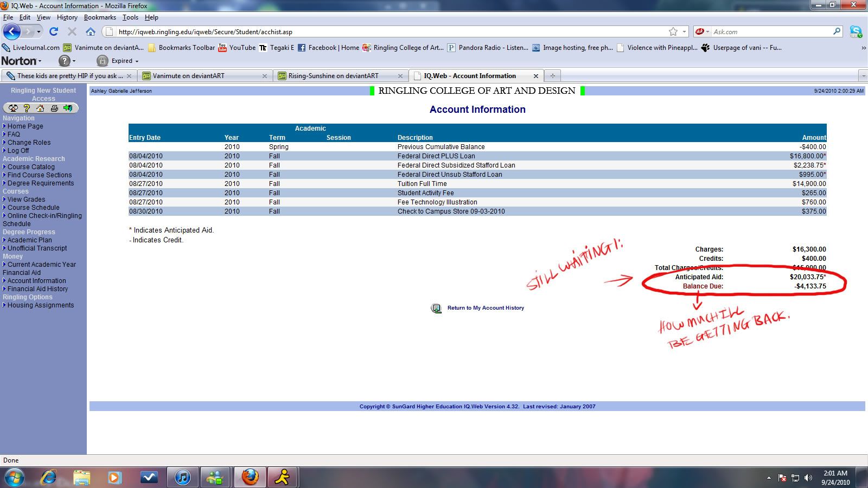Show hidden system tray icons arrow
868x488 pixels.
769,478
